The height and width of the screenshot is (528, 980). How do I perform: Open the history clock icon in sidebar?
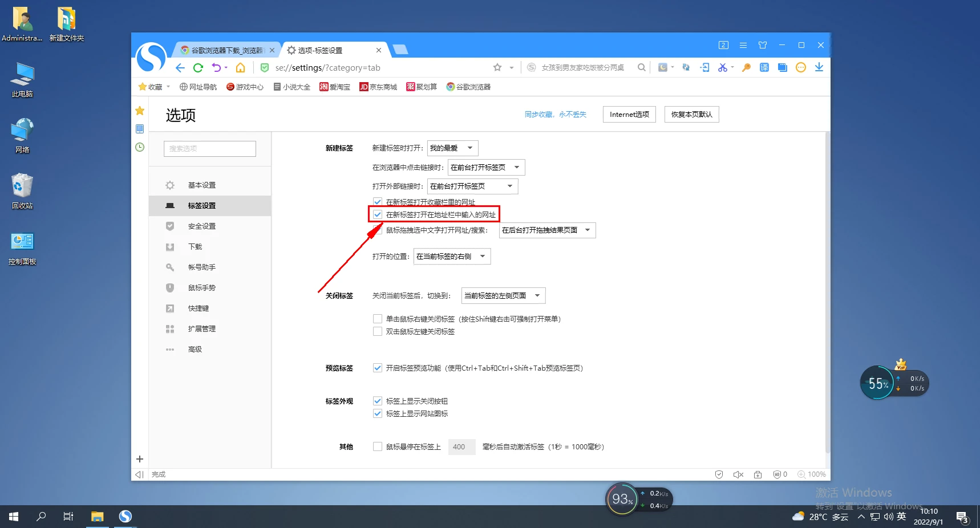(x=140, y=147)
